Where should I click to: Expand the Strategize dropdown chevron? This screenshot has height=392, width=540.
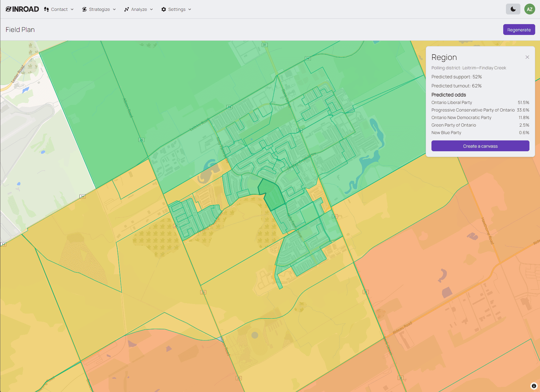(x=114, y=9)
